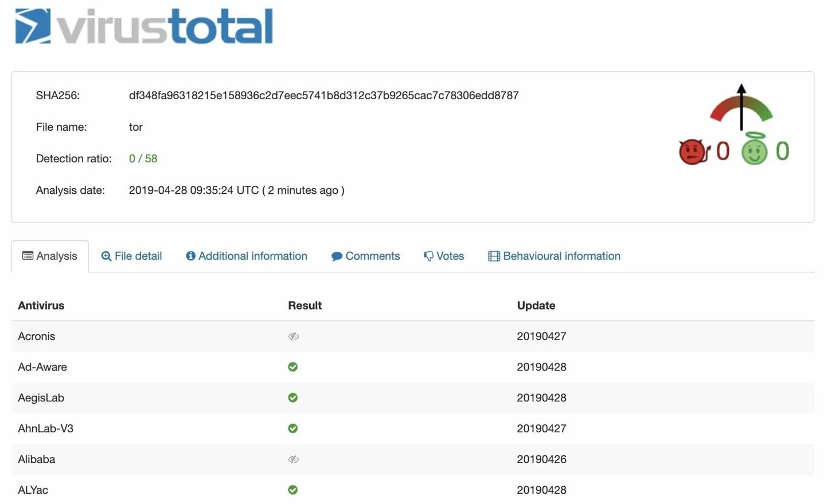
Task: Click the AegisLab green check icon
Action: (x=292, y=398)
